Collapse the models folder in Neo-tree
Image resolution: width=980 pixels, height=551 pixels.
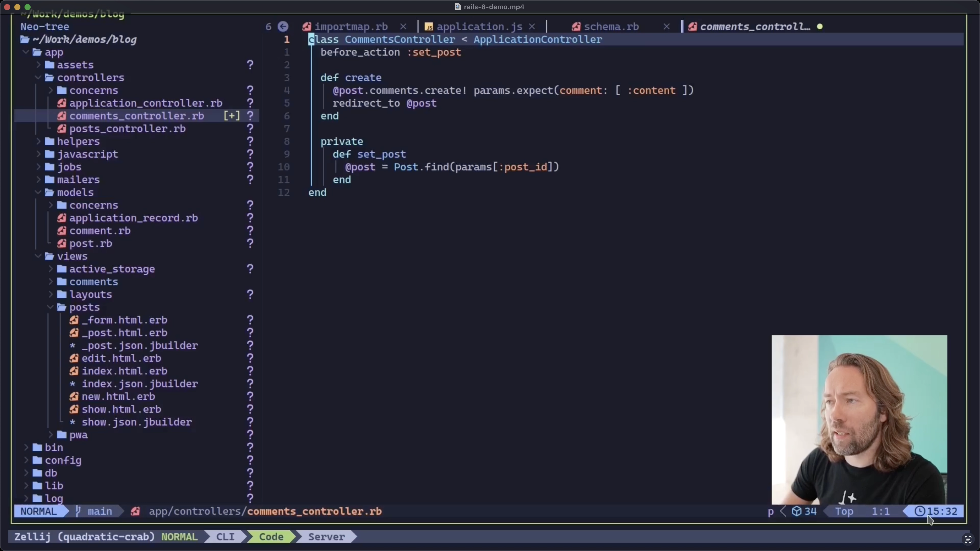coord(38,192)
